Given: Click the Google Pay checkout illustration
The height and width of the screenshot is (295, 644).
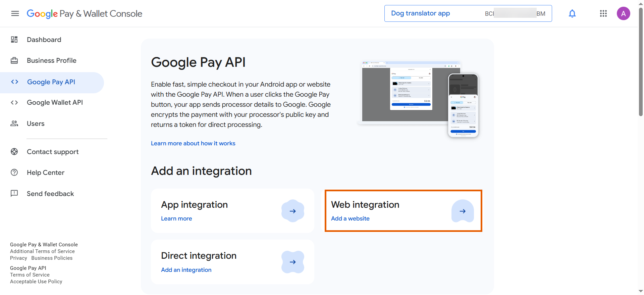Looking at the screenshot, I should (x=419, y=99).
